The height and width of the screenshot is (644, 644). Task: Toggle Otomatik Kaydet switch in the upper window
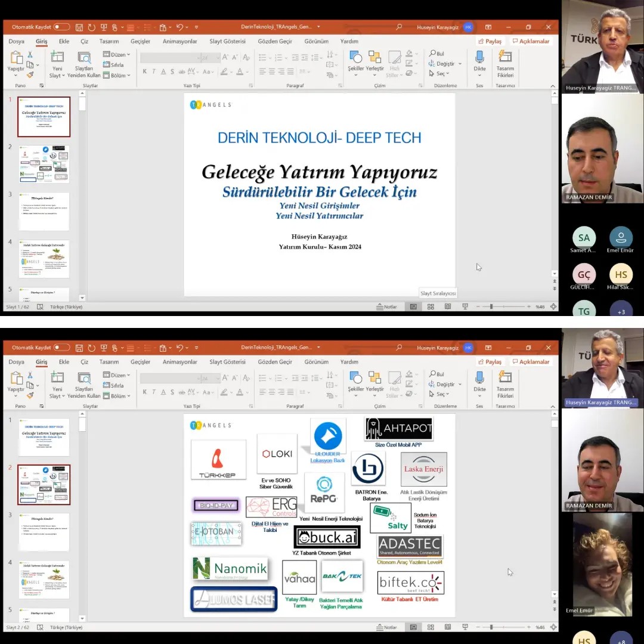(x=61, y=27)
